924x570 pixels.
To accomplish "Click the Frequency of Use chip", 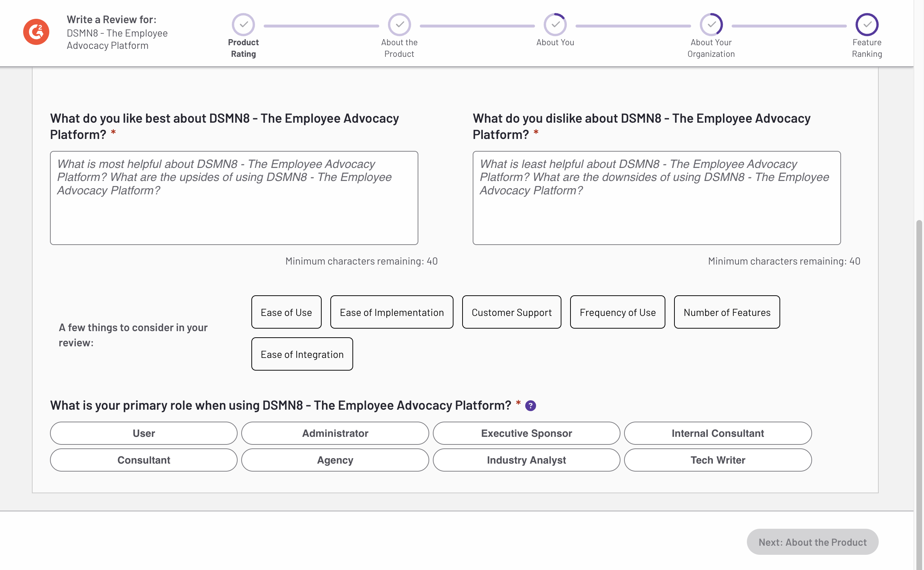I will pos(618,312).
